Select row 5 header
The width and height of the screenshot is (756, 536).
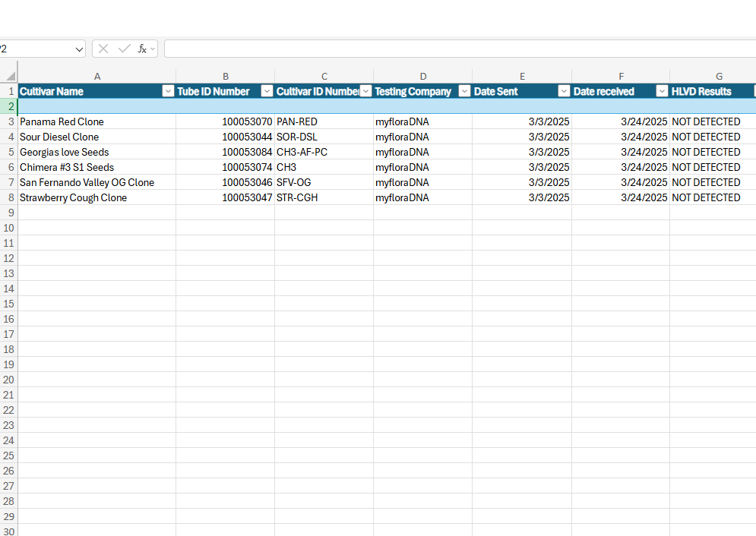[11, 152]
